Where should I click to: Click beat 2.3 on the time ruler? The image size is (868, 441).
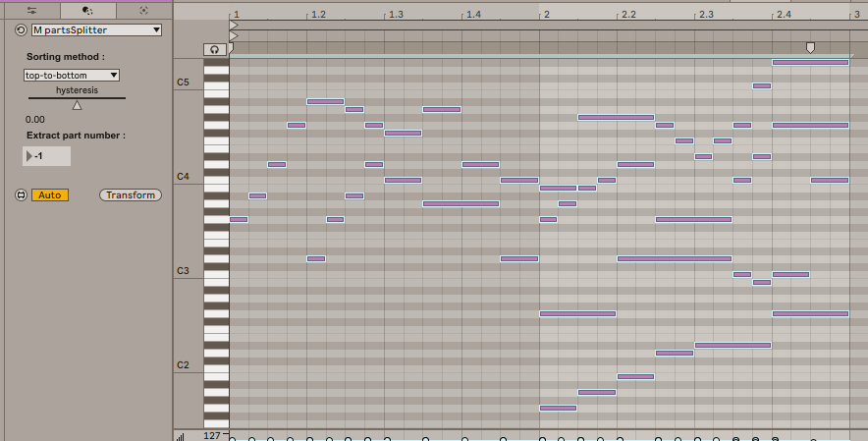coord(706,15)
